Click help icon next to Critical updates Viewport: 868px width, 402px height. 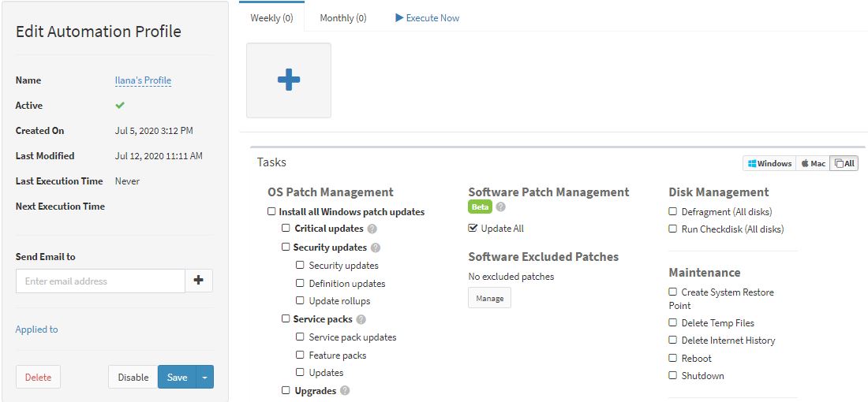(x=372, y=229)
